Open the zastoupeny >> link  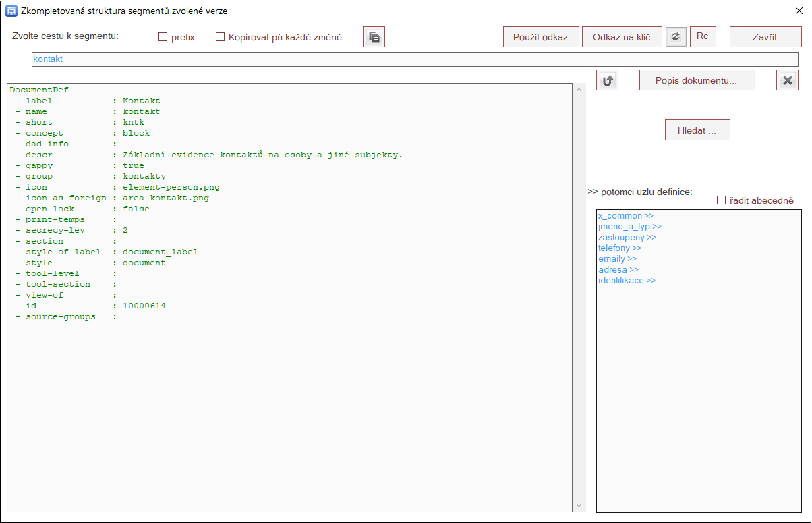point(627,238)
